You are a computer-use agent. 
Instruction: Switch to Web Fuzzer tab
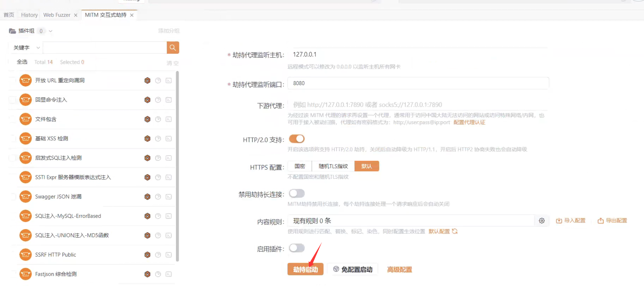pos(57,15)
